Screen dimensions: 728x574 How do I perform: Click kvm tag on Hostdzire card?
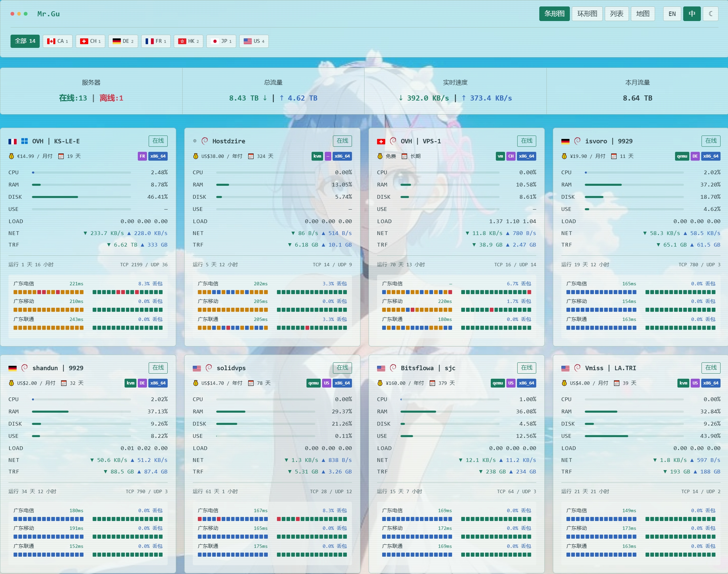(317, 156)
